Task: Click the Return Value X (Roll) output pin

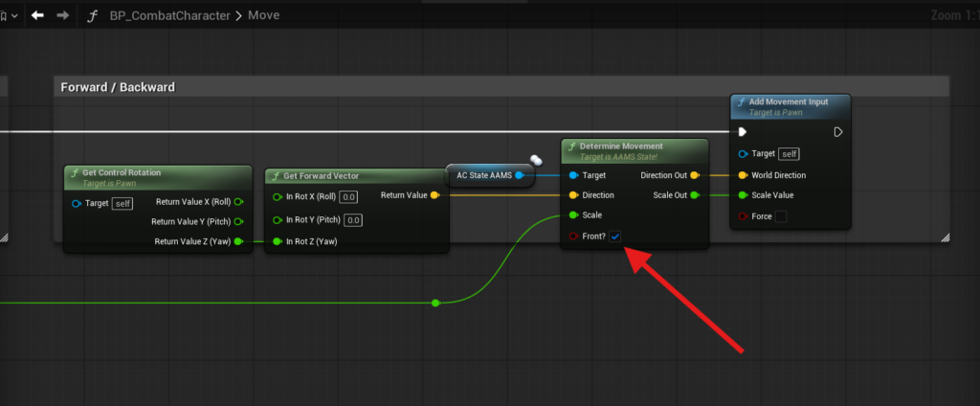Action: (238, 202)
